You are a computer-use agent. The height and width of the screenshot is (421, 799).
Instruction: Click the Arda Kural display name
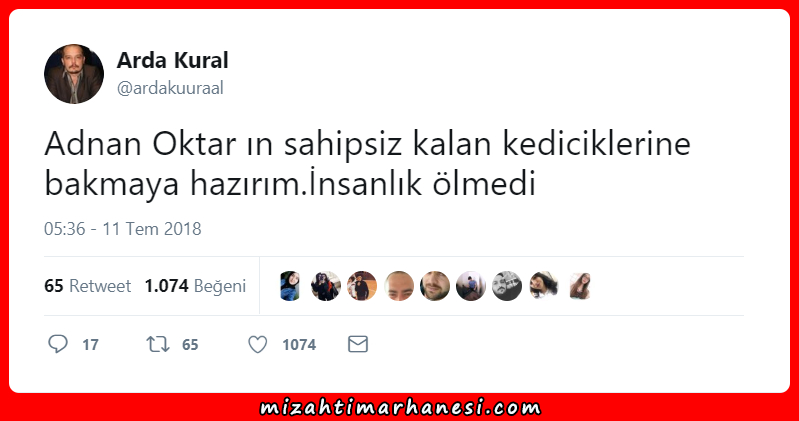click(173, 60)
